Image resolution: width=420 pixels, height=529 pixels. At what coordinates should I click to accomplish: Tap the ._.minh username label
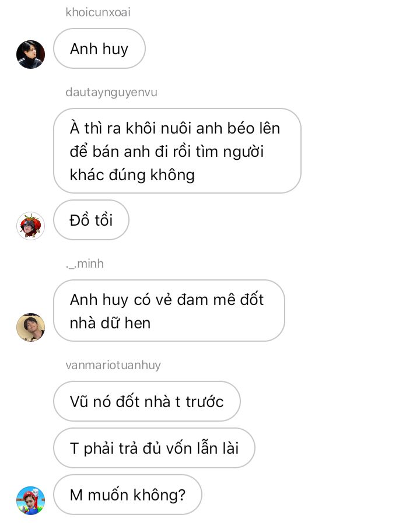click(85, 264)
